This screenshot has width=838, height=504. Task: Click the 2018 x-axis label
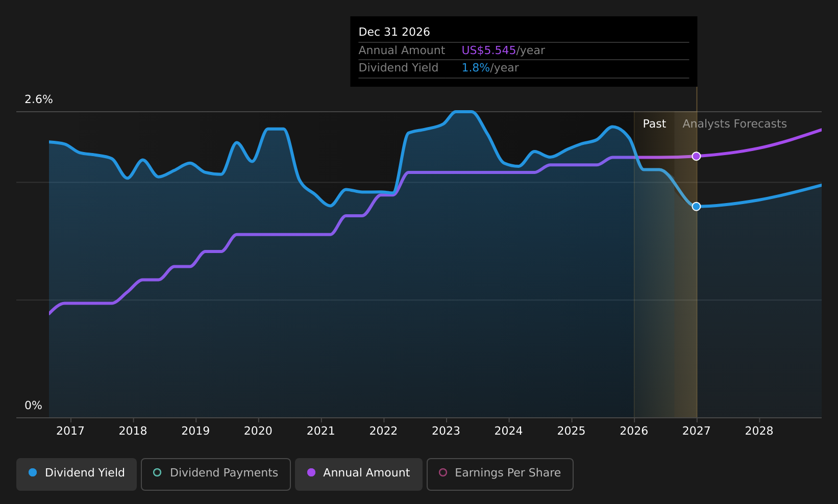tap(133, 431)
